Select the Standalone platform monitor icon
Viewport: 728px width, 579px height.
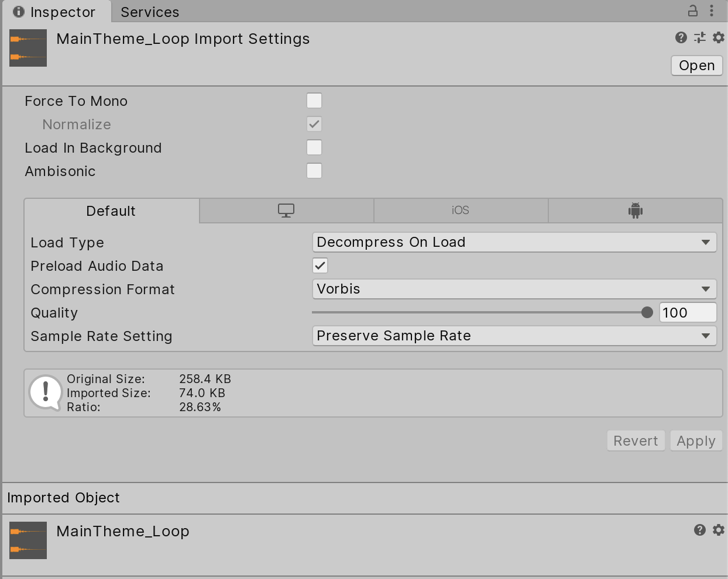coord(286,211)
